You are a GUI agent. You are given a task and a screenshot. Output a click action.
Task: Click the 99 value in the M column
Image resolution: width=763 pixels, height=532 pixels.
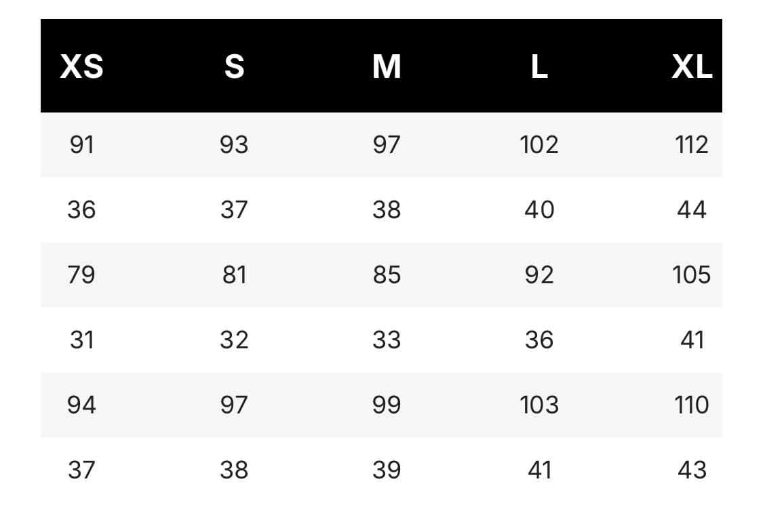tap(387, 405)
